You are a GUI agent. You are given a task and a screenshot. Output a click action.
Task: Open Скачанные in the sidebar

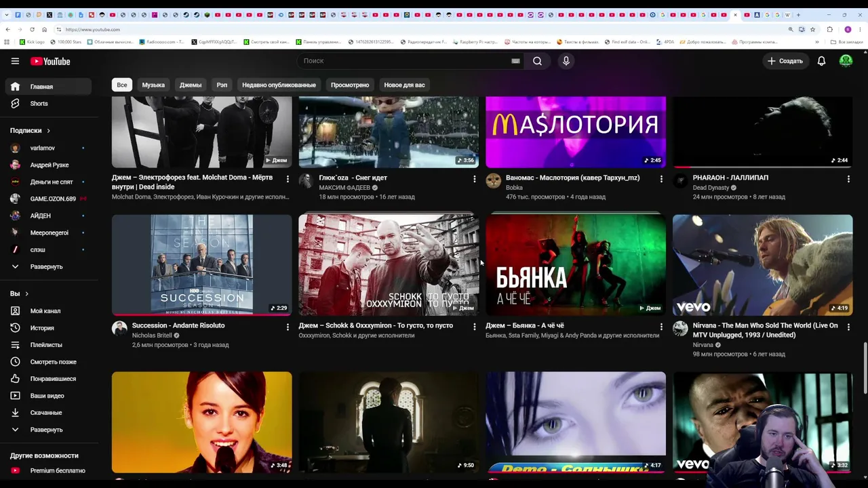tap(48, 413)
